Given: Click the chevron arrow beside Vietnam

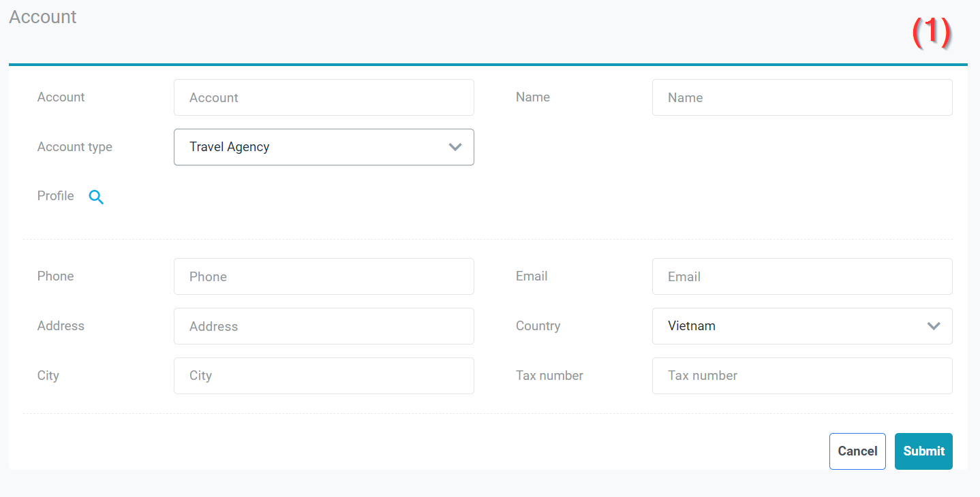Looking at the screenshot, I should click(x=934, y=326).
